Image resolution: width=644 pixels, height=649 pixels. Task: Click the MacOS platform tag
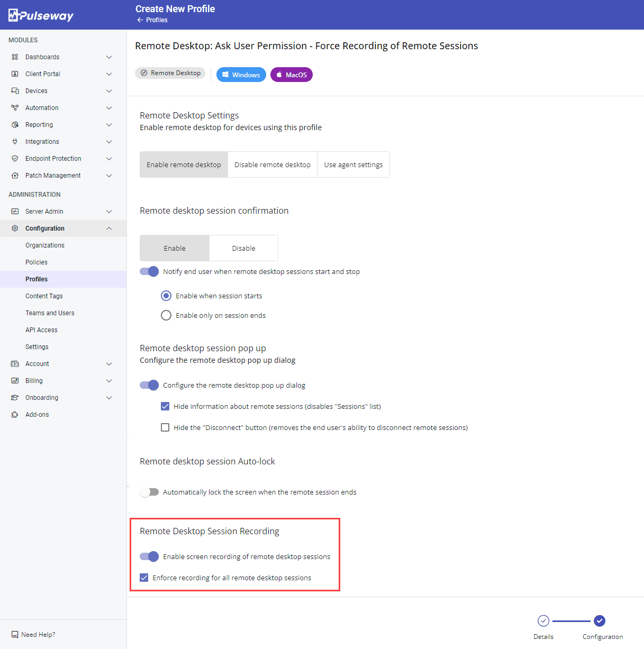[x=292, y=75]
